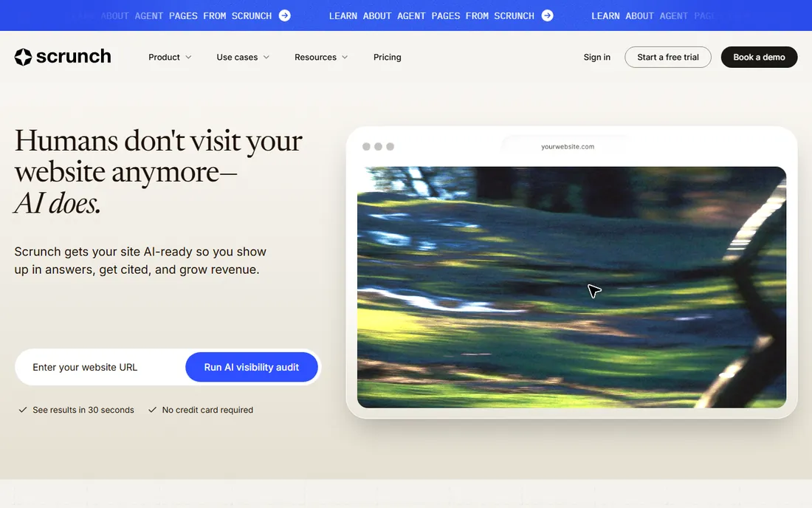Image resolution: width=812 pixels, height=508 pixels.
Task: Click the blurred landscape preview image
Action: click(x=571, y=287)
